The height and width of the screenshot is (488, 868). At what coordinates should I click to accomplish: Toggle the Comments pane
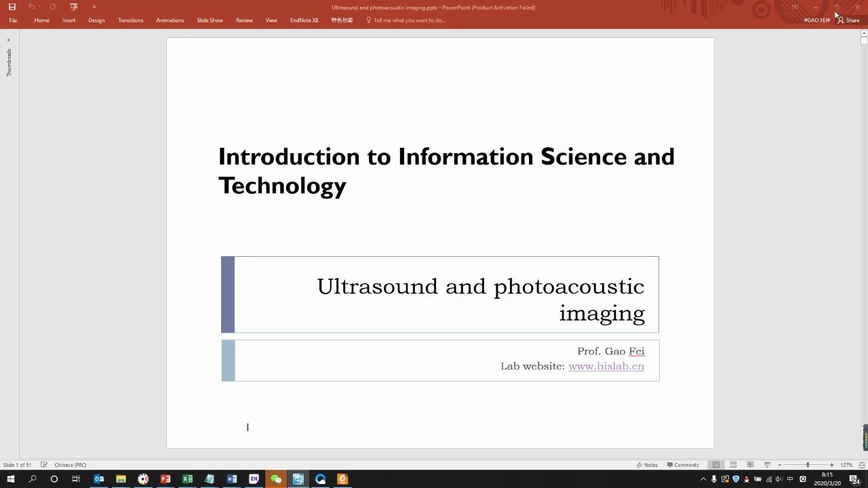click(x=683, y=465)
